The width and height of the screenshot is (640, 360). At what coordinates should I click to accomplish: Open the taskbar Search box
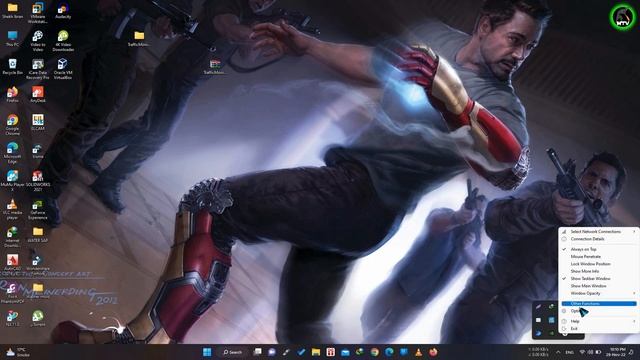click(x=233, y=352)
